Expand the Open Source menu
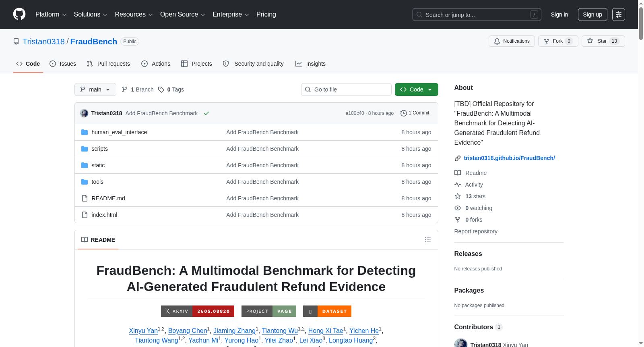The height and width of the screenshot is (347, 644). tap(183, 15)
